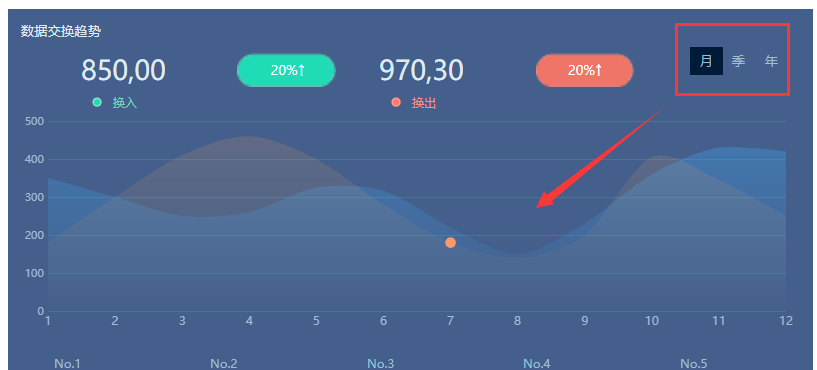817x370 pixels.
Task: Click the red 换出 legend dot
Action: (396, 102)
